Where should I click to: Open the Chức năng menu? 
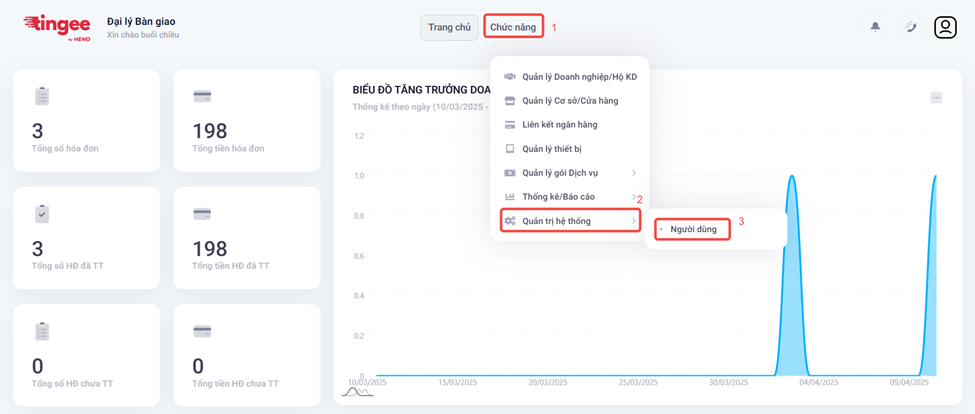[513, 27]
